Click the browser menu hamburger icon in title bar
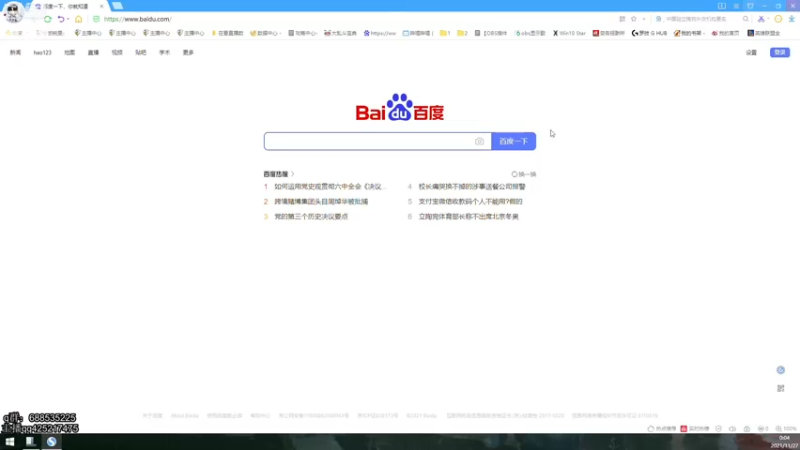 (x=736, y=6)
